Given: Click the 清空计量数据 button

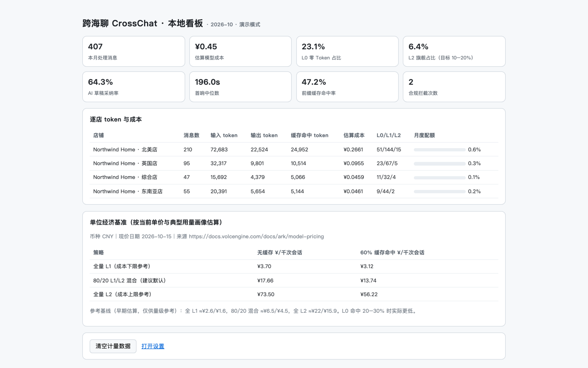Looking at the screenshot, I should pos(113,346).
